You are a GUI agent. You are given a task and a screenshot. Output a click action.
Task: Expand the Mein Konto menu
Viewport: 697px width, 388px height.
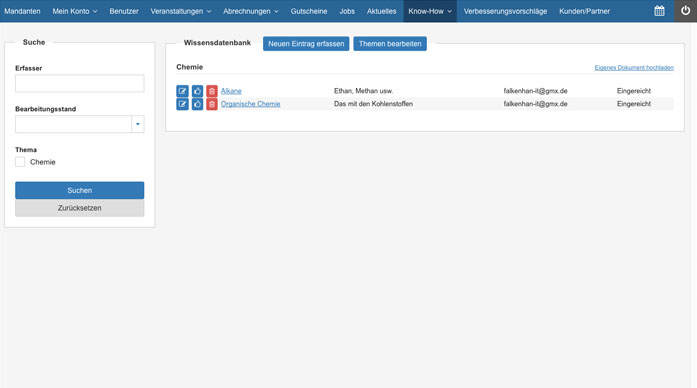click(75, 11)
